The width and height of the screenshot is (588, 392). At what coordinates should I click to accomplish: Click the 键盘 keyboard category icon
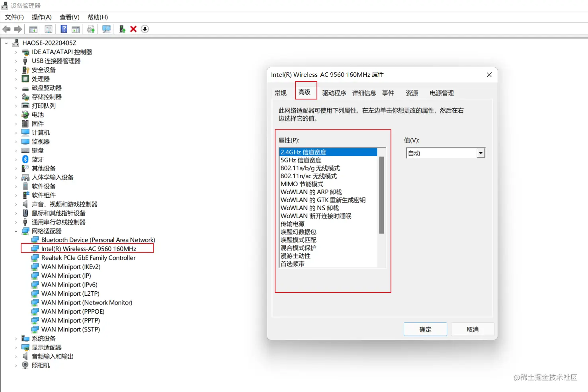coord(25,150)
